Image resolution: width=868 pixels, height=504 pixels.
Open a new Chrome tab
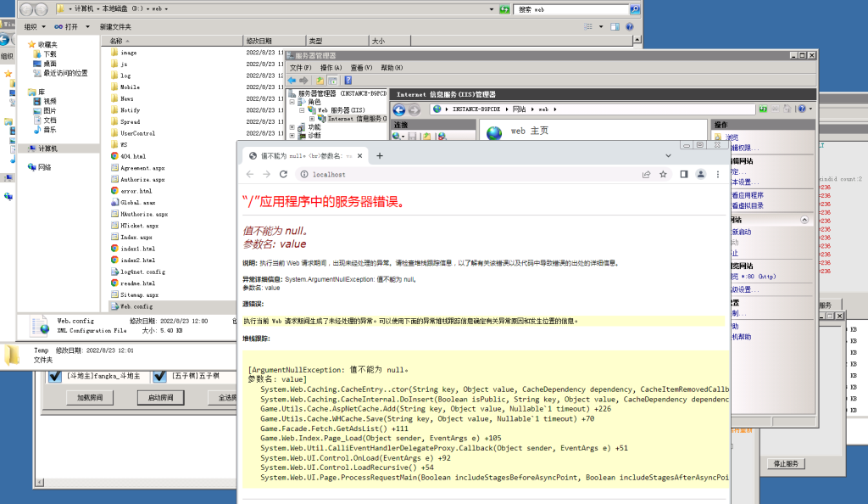coord(380,156)
